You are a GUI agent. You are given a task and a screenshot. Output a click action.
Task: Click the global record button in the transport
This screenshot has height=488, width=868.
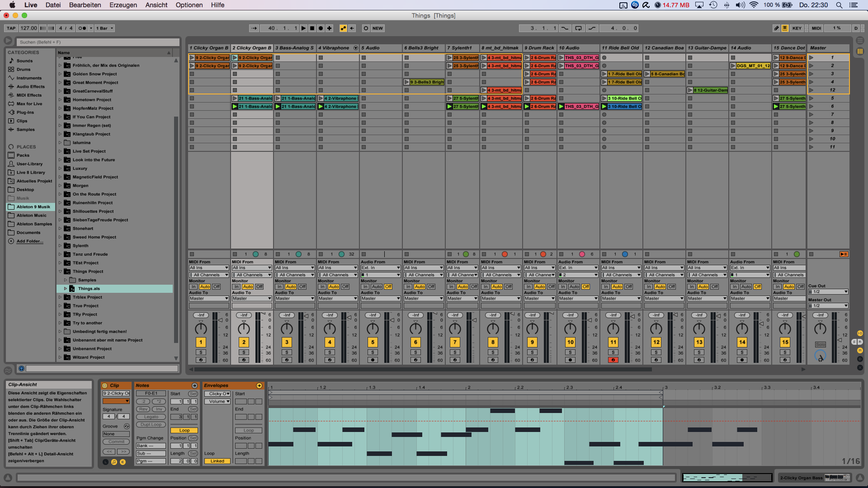click(320, 28)
